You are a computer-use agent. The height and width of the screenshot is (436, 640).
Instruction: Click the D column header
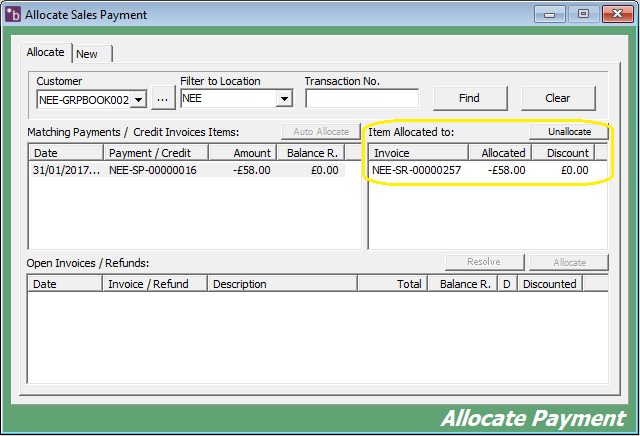click(x=507, y=284)
